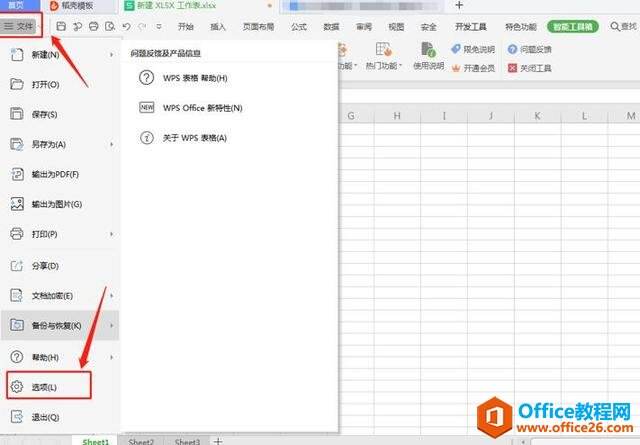Viewport: 640px width, 445px height.
Task: Click the print preview icon in toolbar
Action: coord(110,27)
